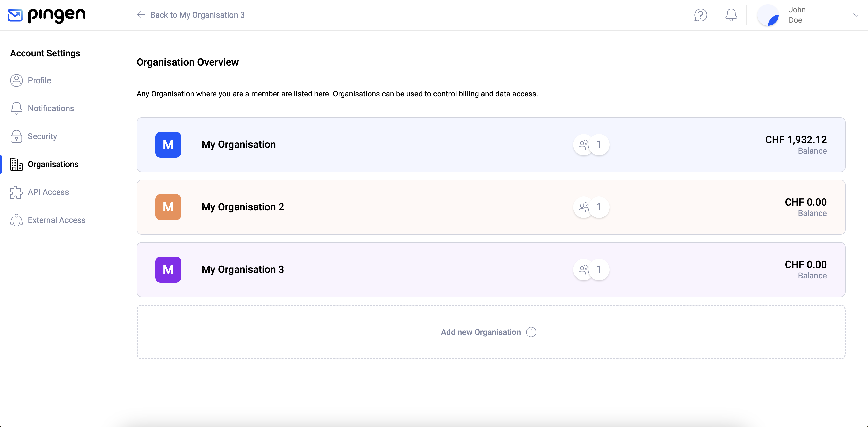Click the purple M avatar of My Organisation 3

point(168,270)
